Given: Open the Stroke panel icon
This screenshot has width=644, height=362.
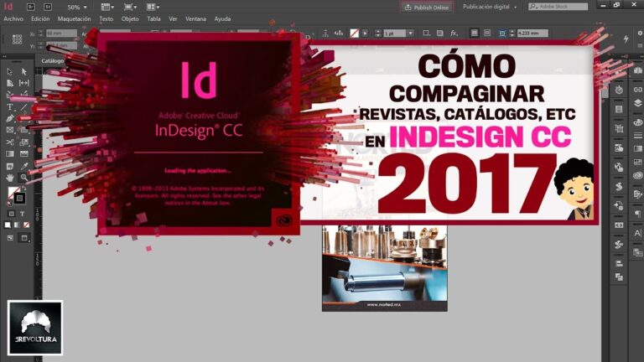Looking at the screenshot, I should (x=637, y=136).
